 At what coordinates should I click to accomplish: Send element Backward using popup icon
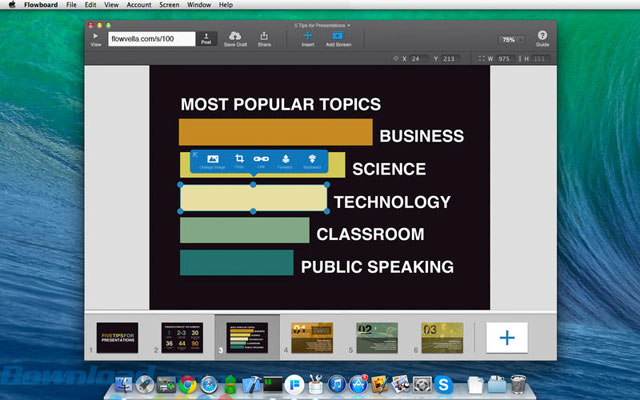click(x=311, y=159)
